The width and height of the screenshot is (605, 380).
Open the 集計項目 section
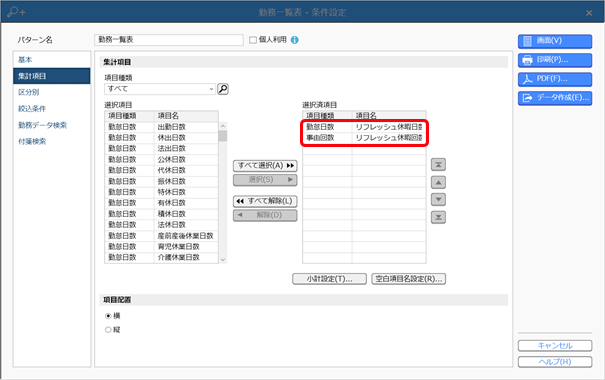(52, 76)
